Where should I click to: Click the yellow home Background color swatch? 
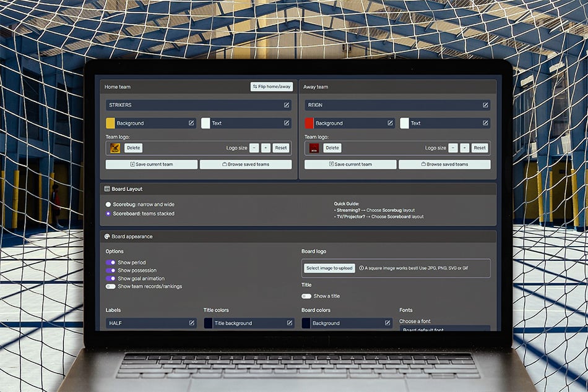tap(111, 122)
